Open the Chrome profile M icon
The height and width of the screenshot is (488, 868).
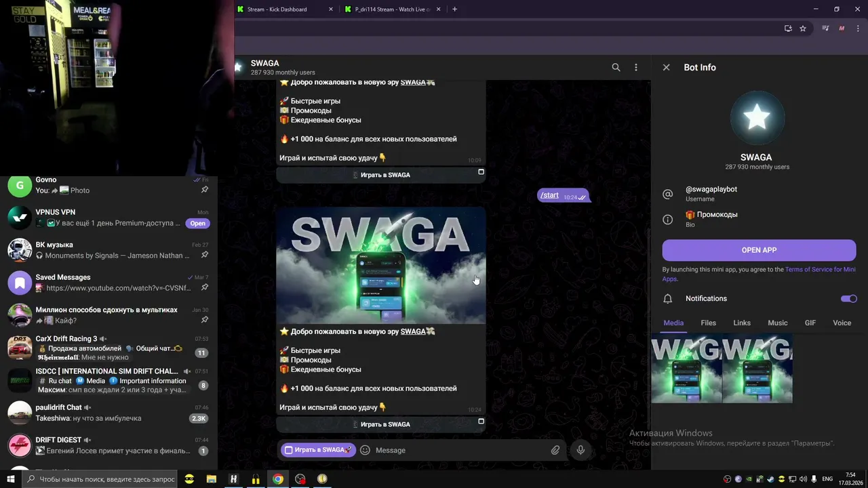pyautogui.click(x=842, y=28)
